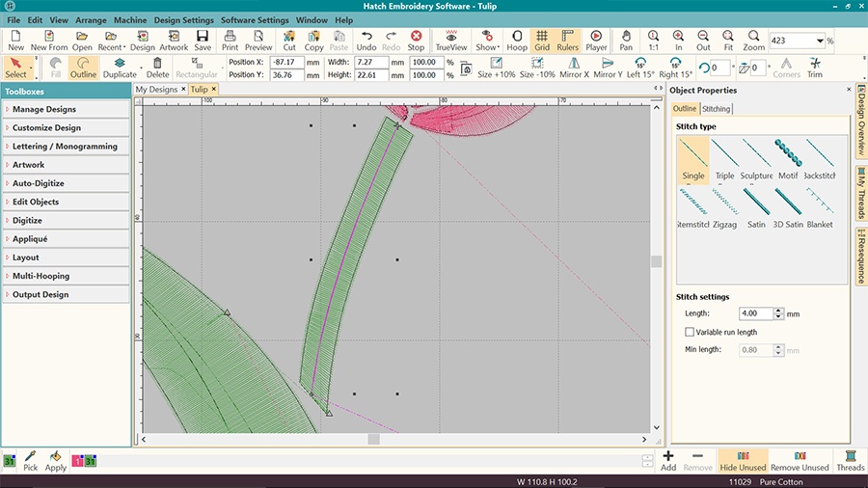Select the Zigzag stitch type
Viewport: 868px width, 488px height.
coord(725,205)
